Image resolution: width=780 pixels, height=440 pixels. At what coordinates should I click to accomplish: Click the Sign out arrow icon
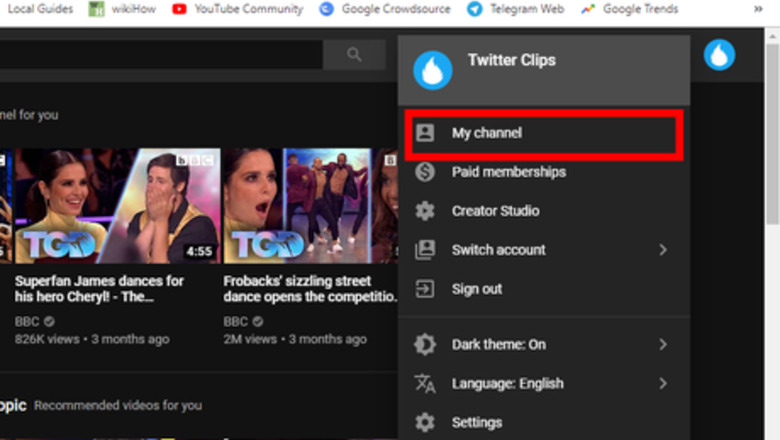click(x=425, y=289)
